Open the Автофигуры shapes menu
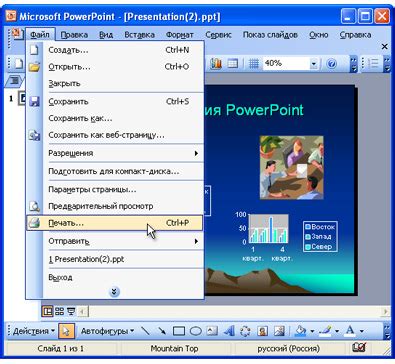This screenshot has height=364, width=395. [x=107, y=331]
